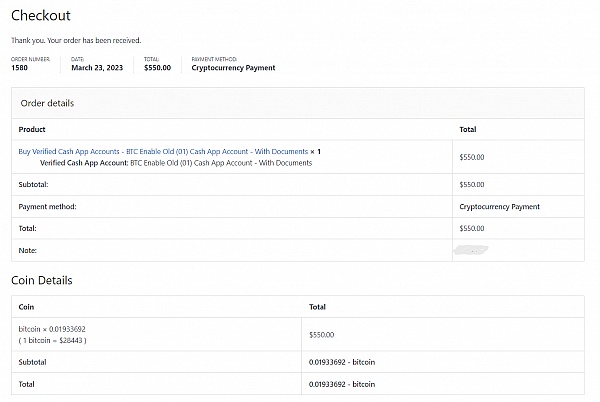600x402 pixels.
Task: Select the 'Thank you. Your order has been received.' message
Action: pyautogui.click(x=76, y=40)
